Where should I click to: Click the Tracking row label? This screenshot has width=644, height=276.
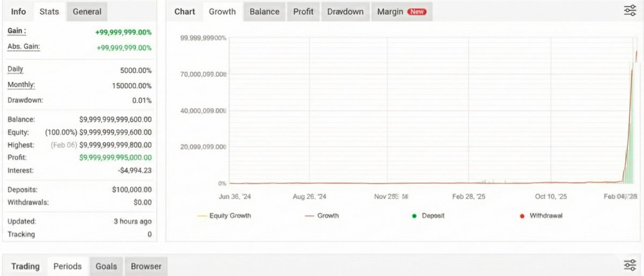click(21, 234)
